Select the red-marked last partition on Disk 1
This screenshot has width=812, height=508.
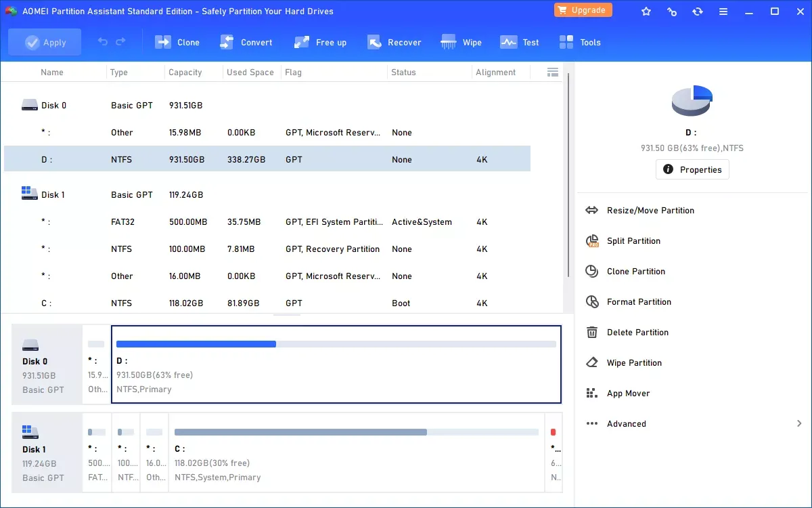pyautogui.click(x=554, y=452)
